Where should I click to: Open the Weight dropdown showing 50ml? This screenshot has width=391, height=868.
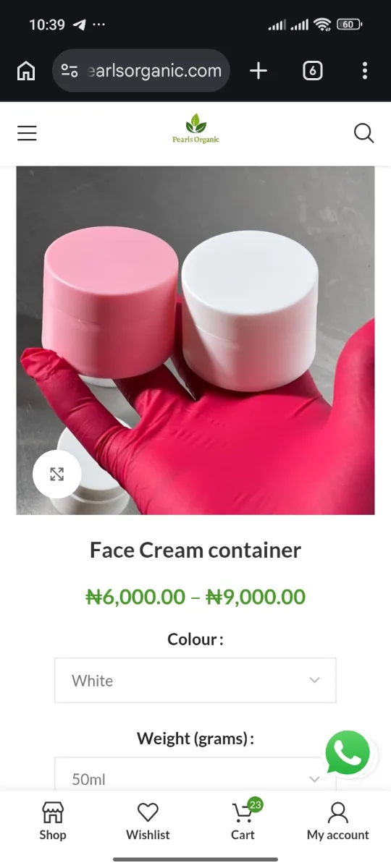pyautogui.click(x=195, y=774)
